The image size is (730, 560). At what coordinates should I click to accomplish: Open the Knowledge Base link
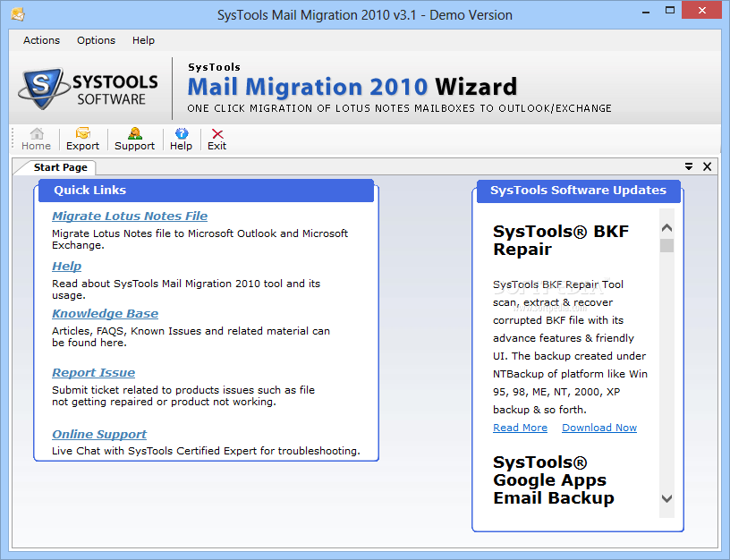click(105, 314)
